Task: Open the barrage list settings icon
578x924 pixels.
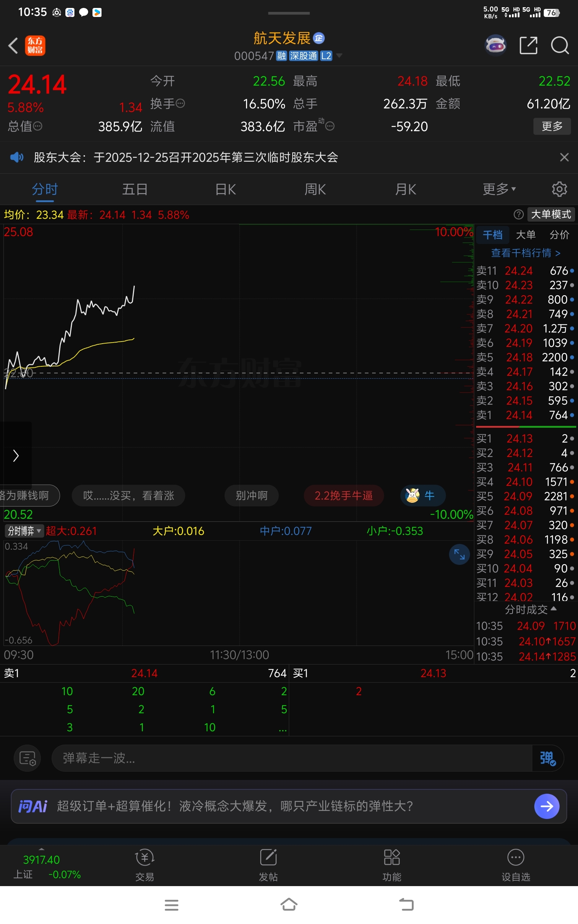Action: pos(27,758)
